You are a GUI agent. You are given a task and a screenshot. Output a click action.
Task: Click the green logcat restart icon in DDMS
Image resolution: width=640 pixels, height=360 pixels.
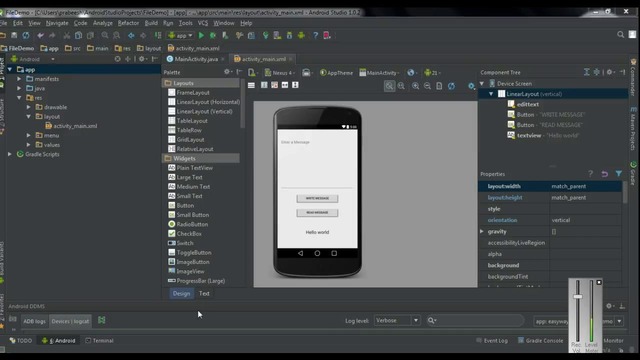(102, 320)
